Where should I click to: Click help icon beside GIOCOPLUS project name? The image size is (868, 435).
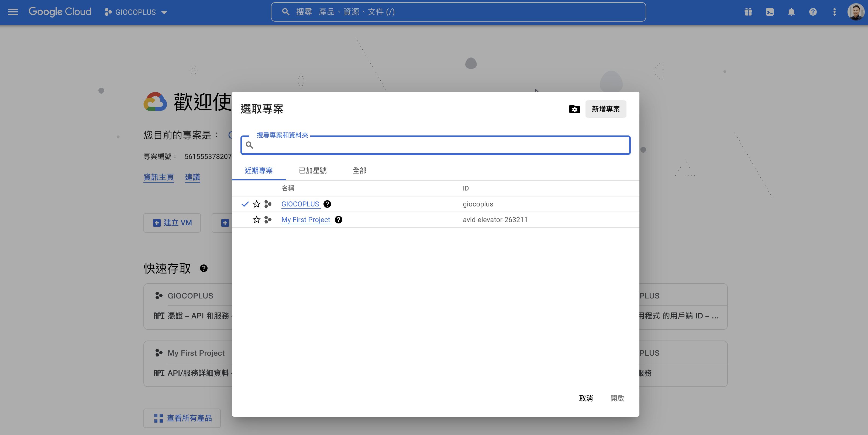(x=327, y=204)
